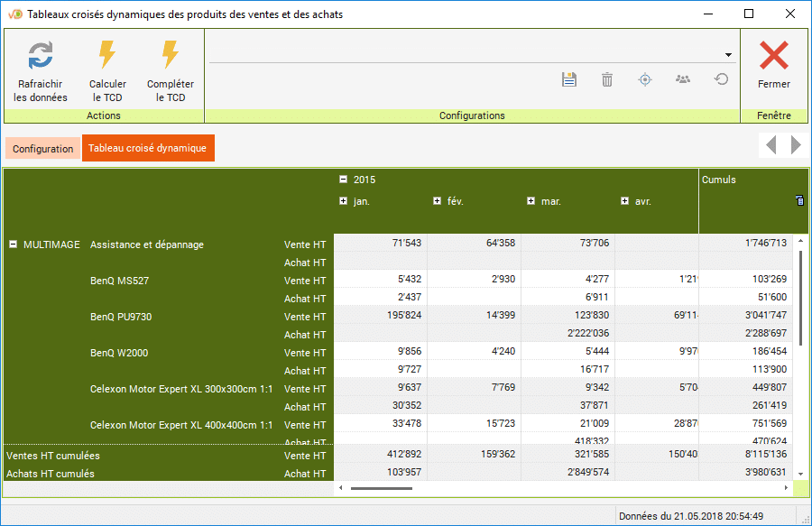Viewport: 812px width, 526px height.
Task: Expand the jan. month column
Action: pos(343,201)
